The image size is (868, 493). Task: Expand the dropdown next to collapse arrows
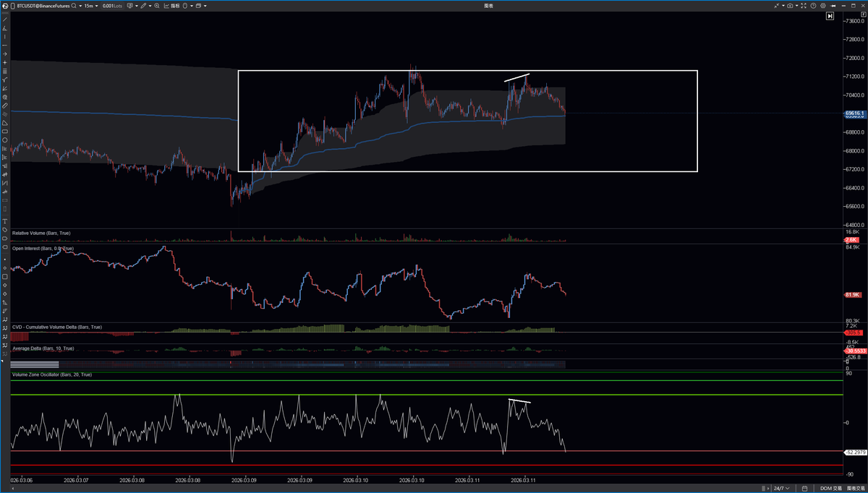783,6
